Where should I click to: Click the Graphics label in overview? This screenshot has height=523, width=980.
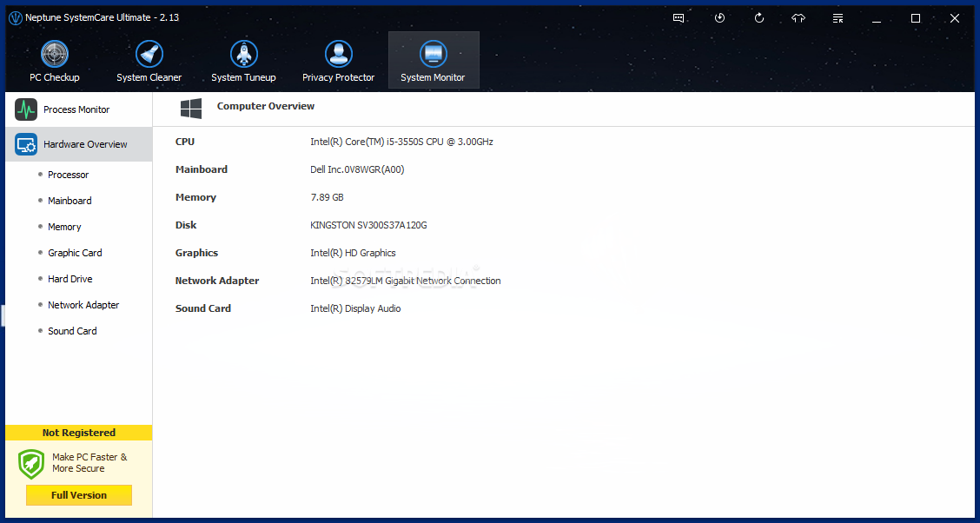197,253
